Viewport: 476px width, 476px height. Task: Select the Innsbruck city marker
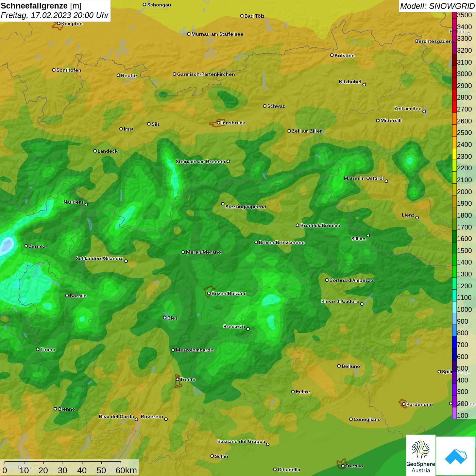click(x=219, y=123)
